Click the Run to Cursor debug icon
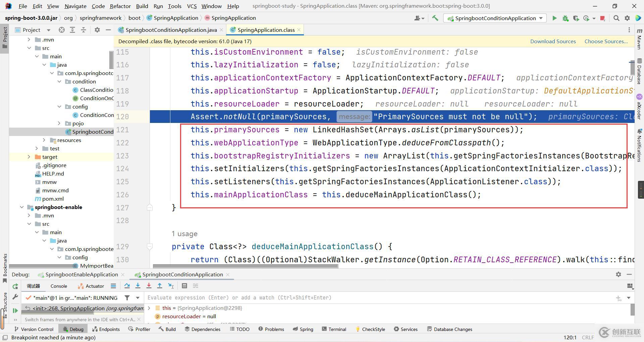This screenshot has width=644, height=342. click(x=171, y=286)
